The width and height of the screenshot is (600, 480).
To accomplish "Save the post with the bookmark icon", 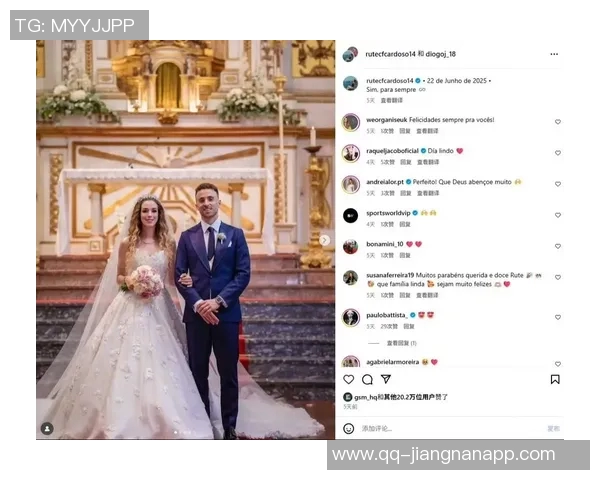I will [555, 379].
